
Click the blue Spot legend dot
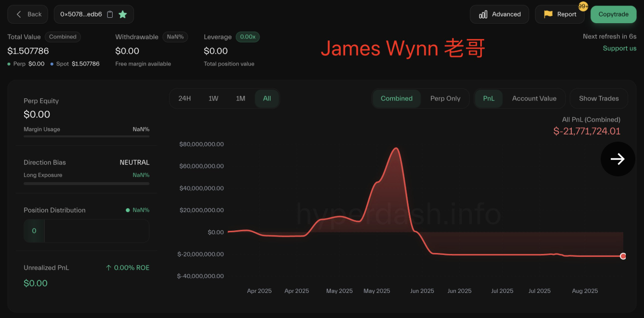click(52, 64)
